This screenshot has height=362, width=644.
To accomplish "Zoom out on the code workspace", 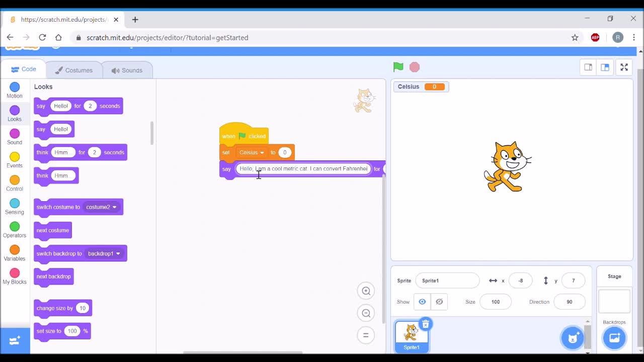I will (x=366, y=313).
